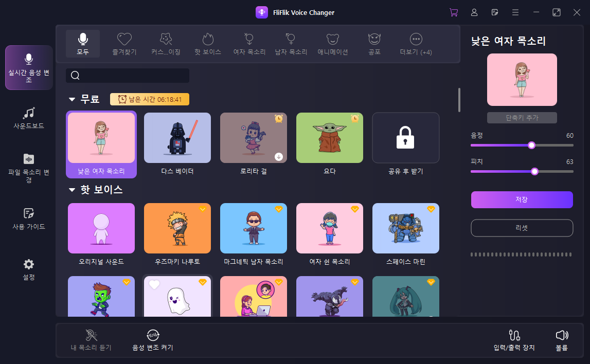Open the shopping cart icon
Image resolution: width=590 pixels, height=364 pixels.
coord(453,12)
